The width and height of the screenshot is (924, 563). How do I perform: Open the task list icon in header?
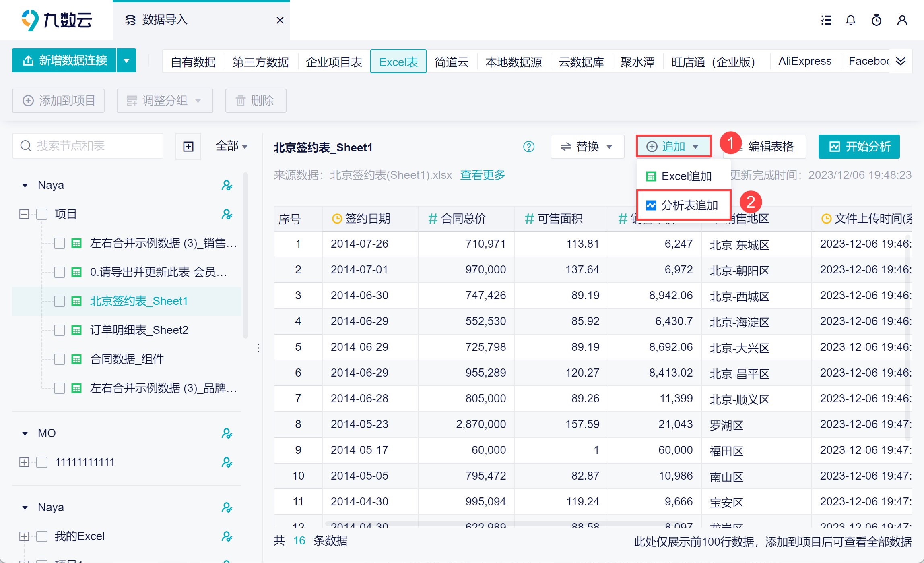coord(826,20)
